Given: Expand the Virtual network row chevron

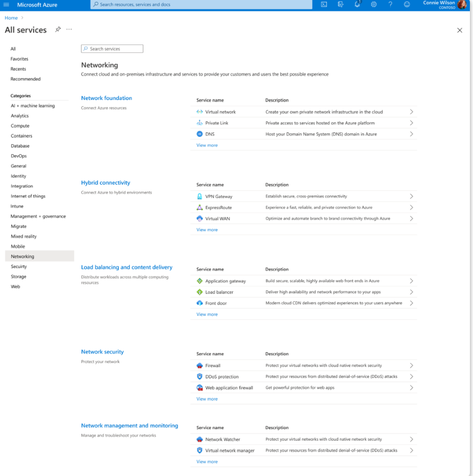Looking at the screenshot, I should (411, 111).
